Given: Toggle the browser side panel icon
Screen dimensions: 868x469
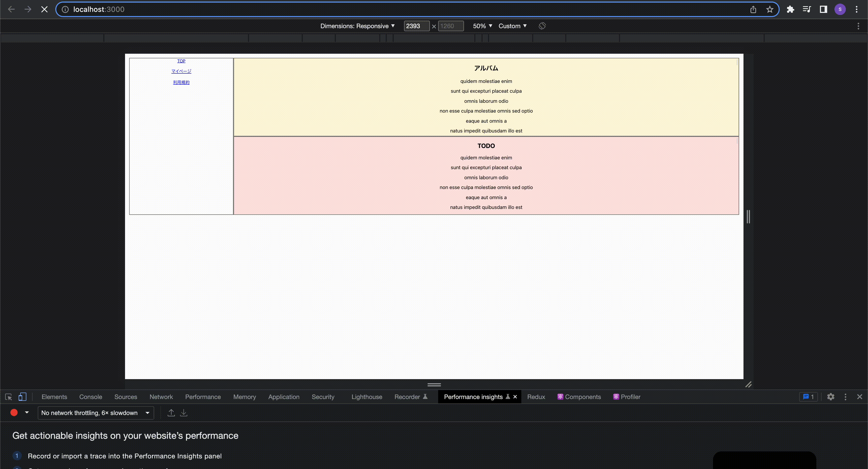Looking at the screenshot, I should (x=823, y=10).
